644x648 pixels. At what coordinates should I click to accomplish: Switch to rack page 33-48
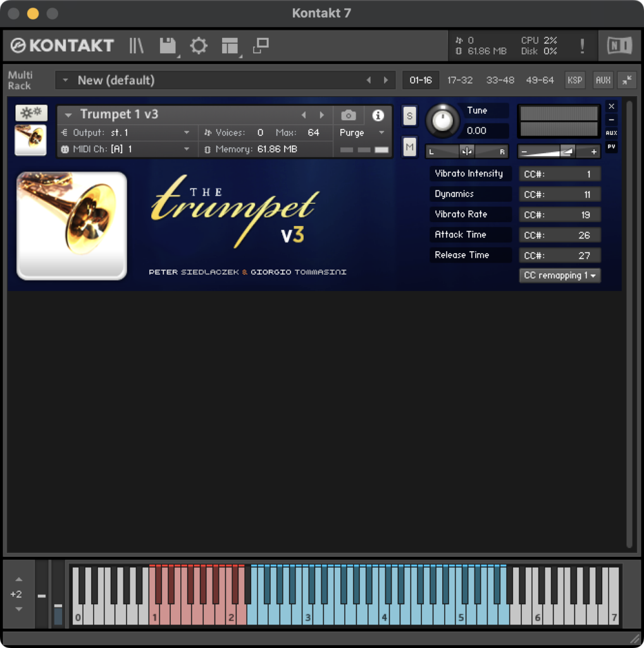[500, 80]
